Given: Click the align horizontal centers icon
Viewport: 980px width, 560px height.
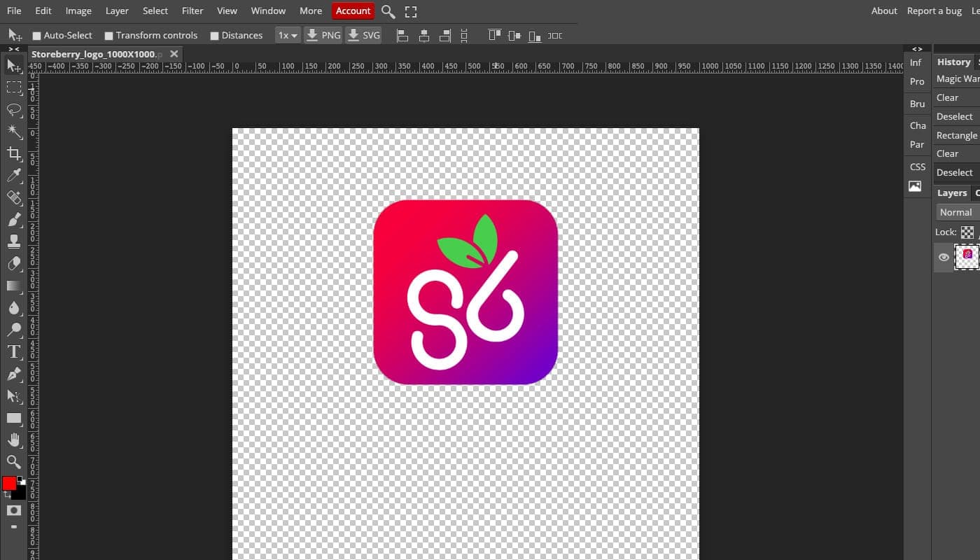Looking at the screenshot, I should click(x=423, y=35).
